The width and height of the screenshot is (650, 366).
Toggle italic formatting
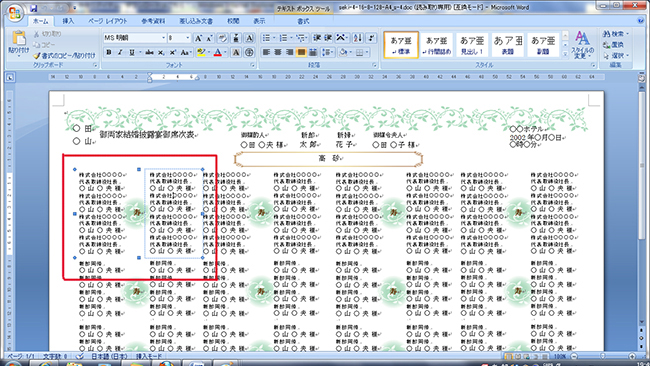(120, 52)
